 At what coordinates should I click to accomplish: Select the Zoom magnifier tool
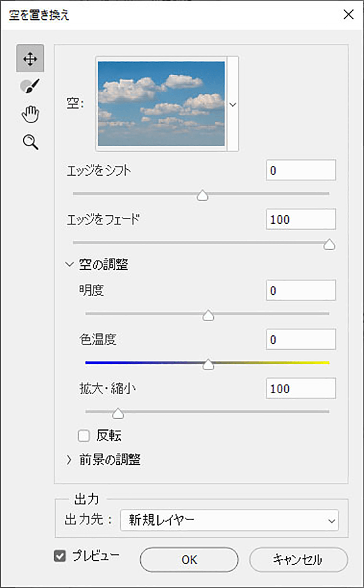click(x=30, y=142)
